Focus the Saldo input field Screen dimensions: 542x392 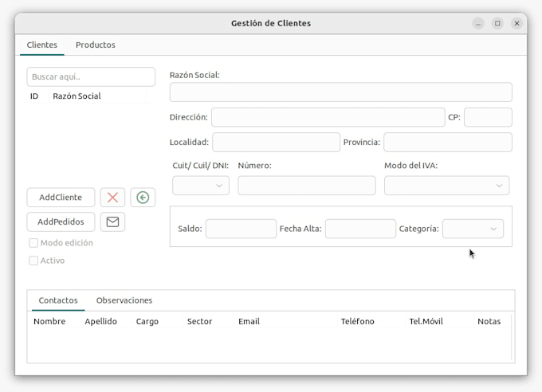241,229
